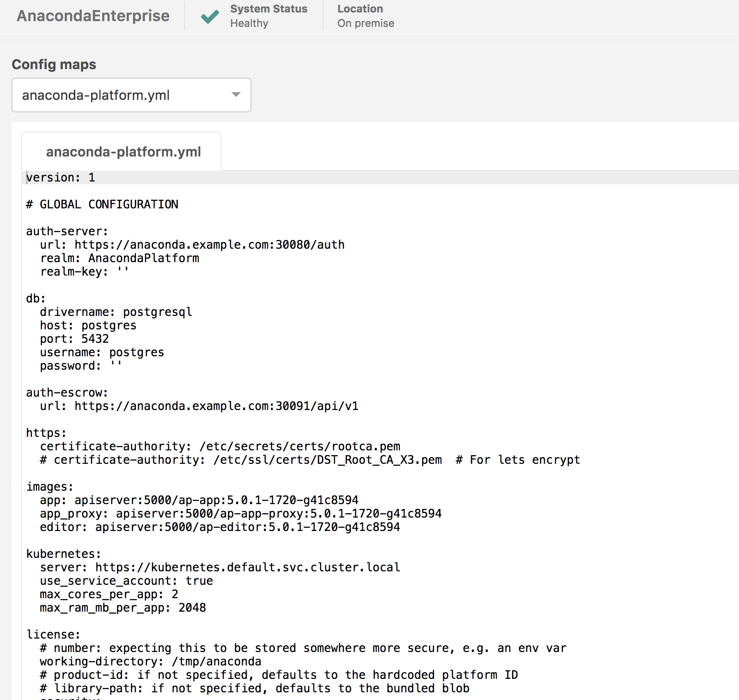Open the anaconda-platform.yml config map dropdown
Image resolution: width=739 pixels, height=700 pixels.
(131, 95)
